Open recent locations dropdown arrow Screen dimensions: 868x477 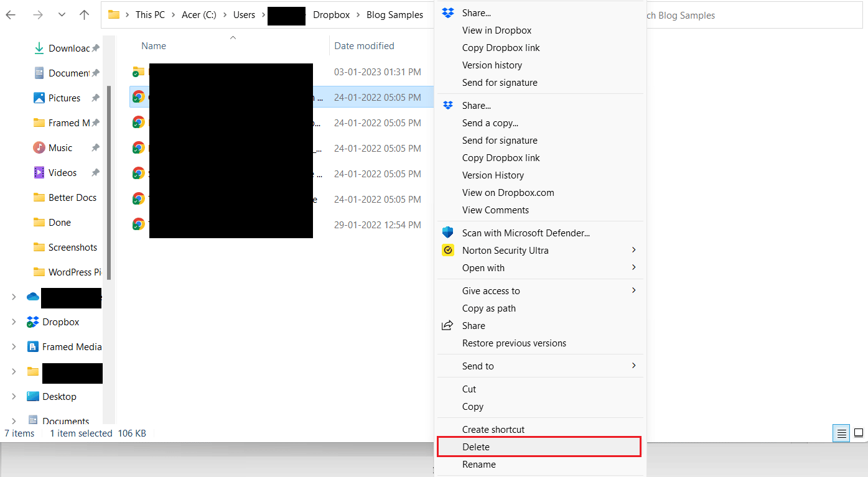coord(61,15)
